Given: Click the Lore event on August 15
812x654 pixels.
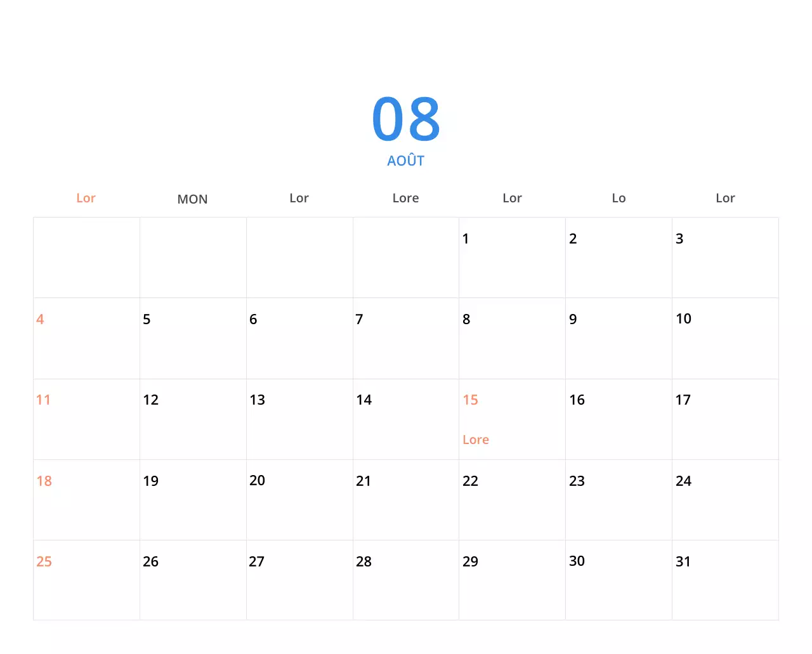Looking at the screenshot, I should pyautogui.click(x=476, y=439).
